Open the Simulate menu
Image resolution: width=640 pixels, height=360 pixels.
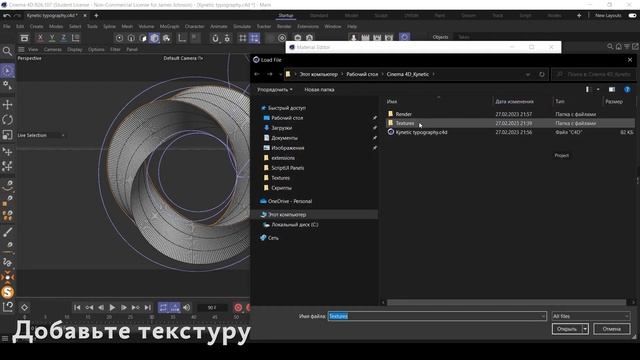[242, 26]
